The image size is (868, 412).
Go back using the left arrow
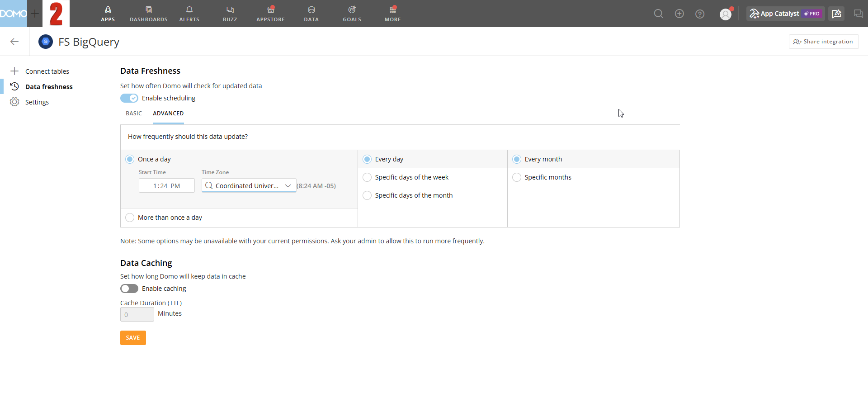click(x=14, y=42)
